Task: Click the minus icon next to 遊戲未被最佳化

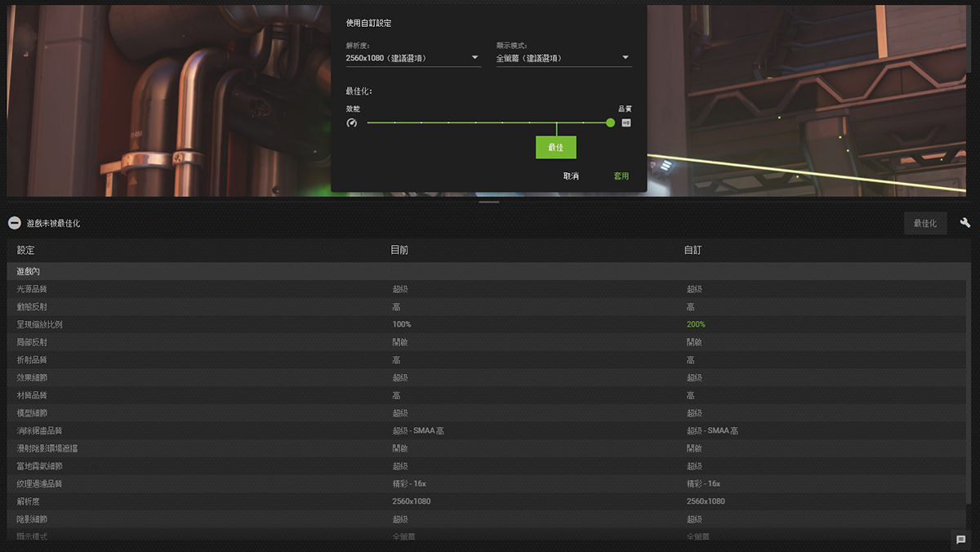Action: click(14, 223)
